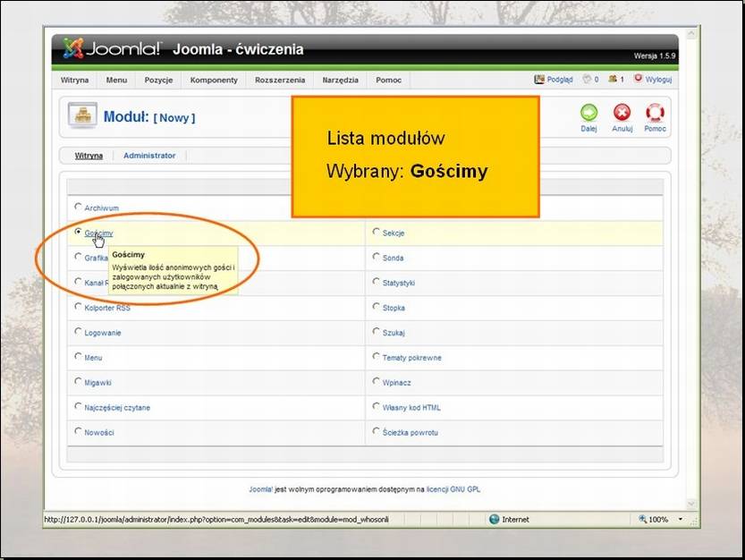Click the module box icon beside Moduł title
This screenshot has height=560, width=745.
click(82, 115)
